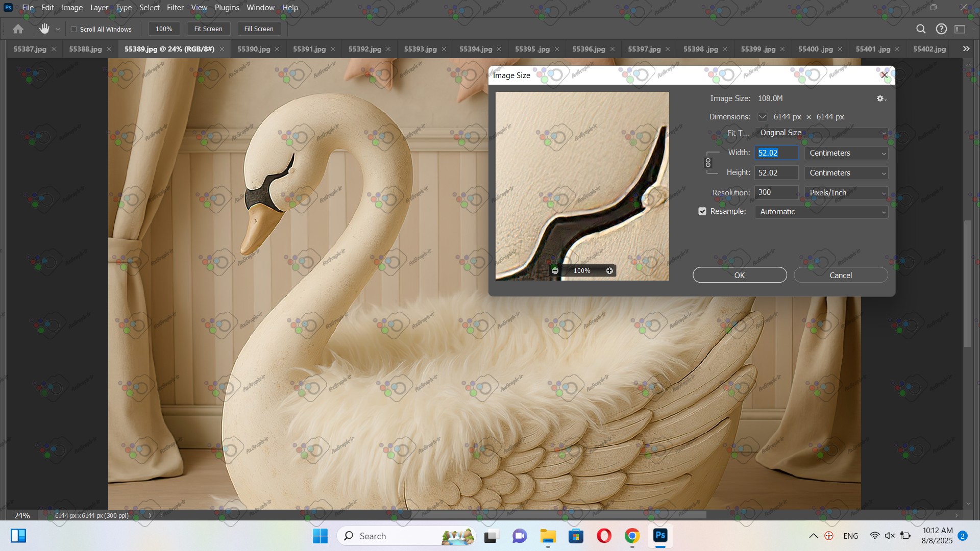Zoom in the preview with plus icon

609,271
